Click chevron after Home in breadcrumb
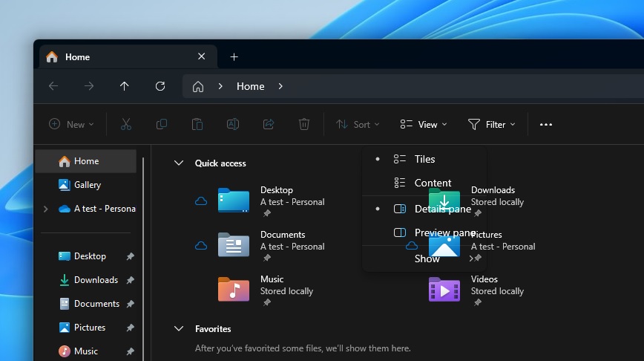Screen dimensions: 644x361 point(280,86)
